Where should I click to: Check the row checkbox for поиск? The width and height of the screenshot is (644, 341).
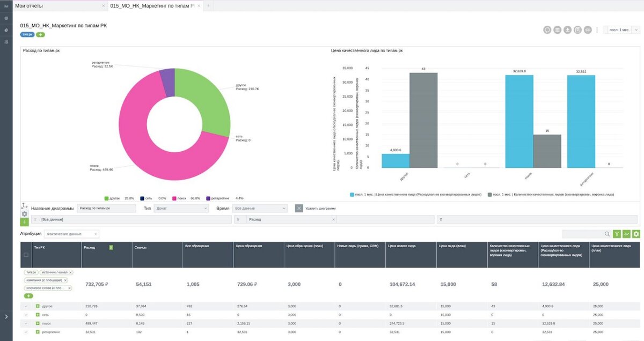pos(26,323)
